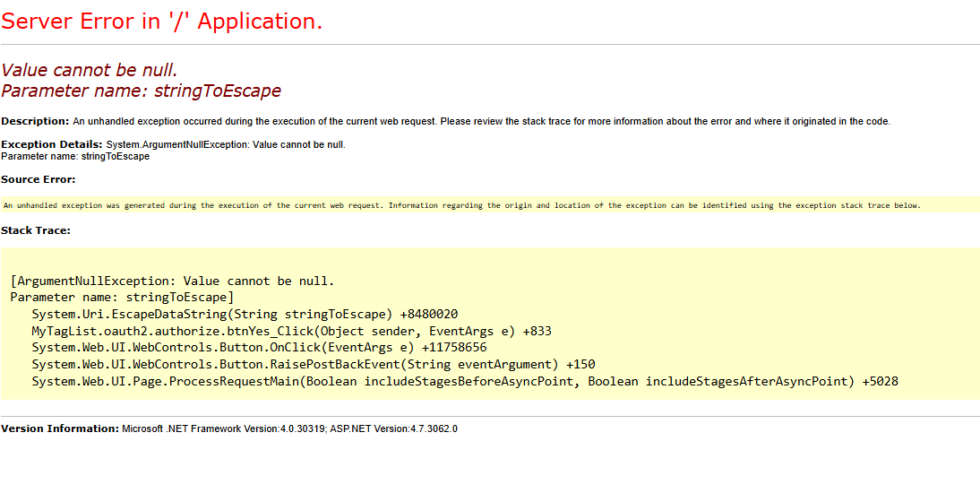
Task: Click the italic "Value cannot be null." heading
Action: [90, 70]
